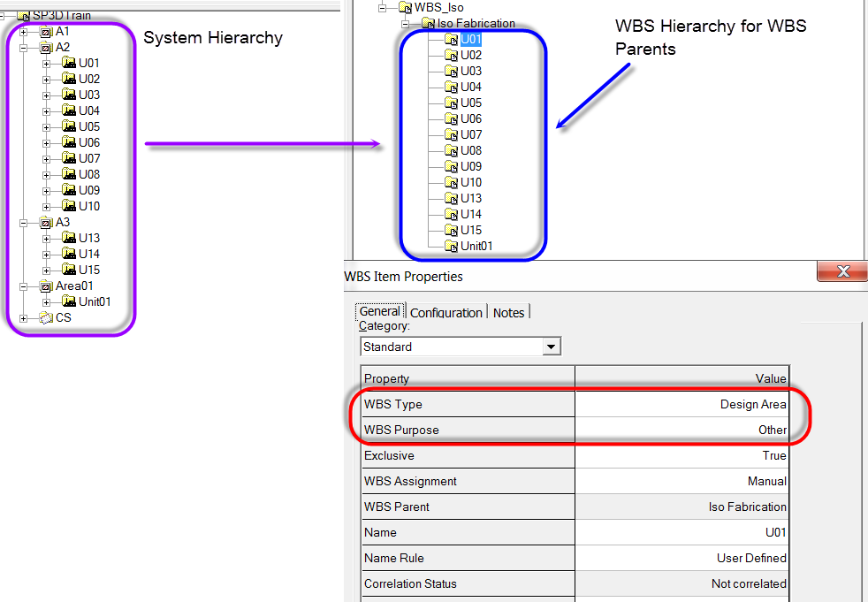This screenshot has height=602, width=868.
Task: Select U14 in the WBS hierarchy
Action: tap(471, 214)
